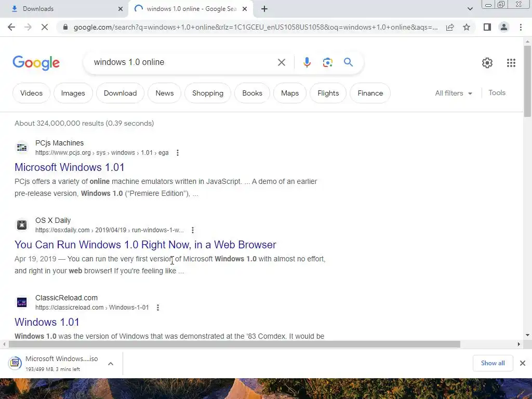Click the horizontal scrollbar

point(234,344)
